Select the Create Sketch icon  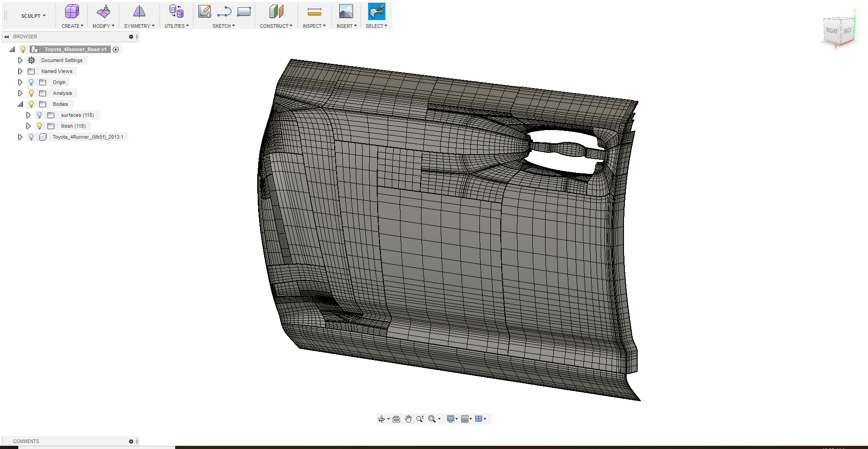205,12
